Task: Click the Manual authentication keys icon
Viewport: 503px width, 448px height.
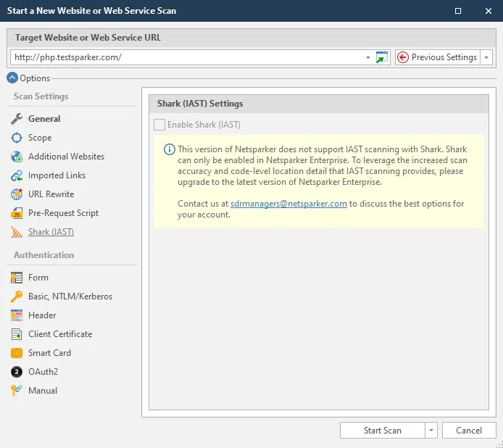Action: 17,391
